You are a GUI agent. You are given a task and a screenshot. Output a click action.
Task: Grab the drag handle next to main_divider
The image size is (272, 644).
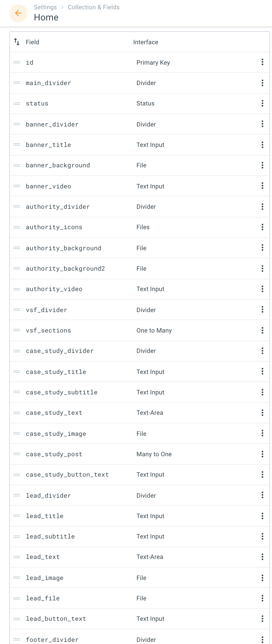16,83
